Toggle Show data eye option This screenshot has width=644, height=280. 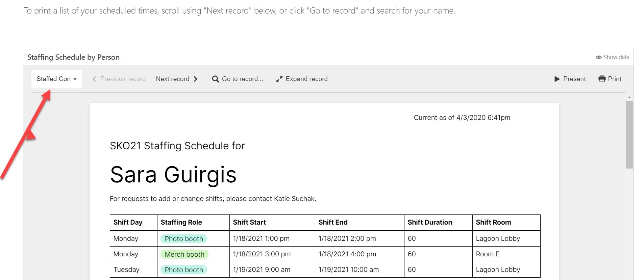[612, 57]
